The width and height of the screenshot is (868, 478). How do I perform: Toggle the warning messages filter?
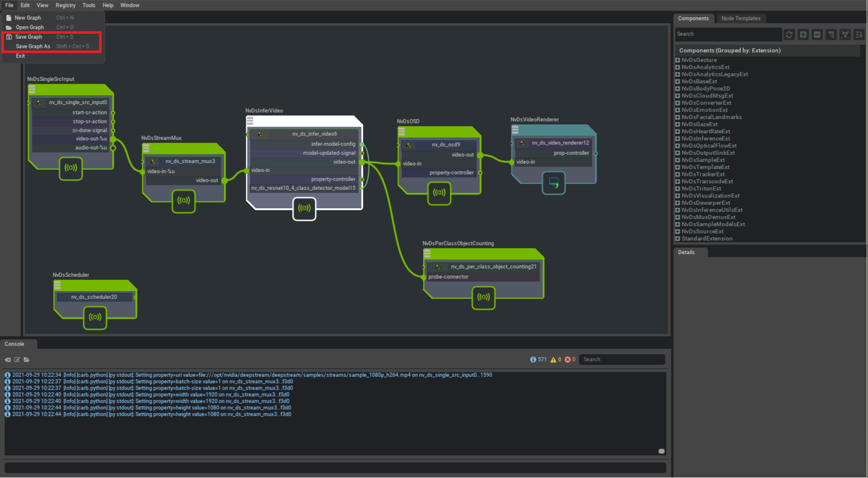(x=556, y=359)
